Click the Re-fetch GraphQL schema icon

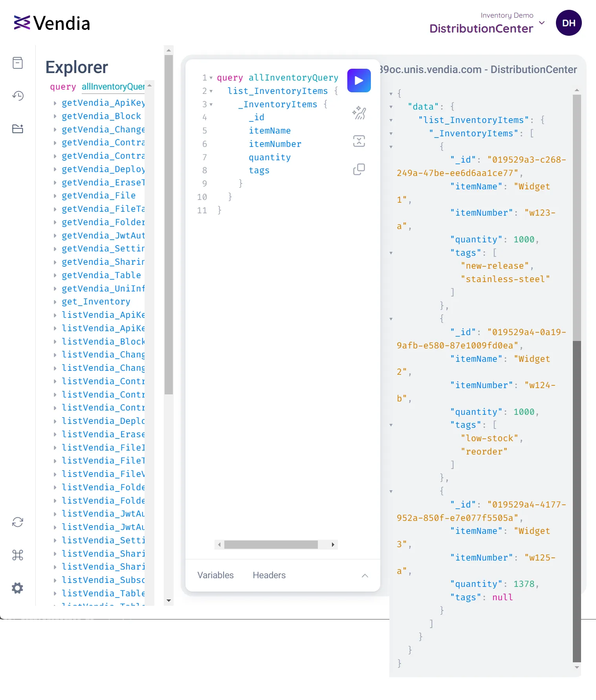click(x=18, y=522)
